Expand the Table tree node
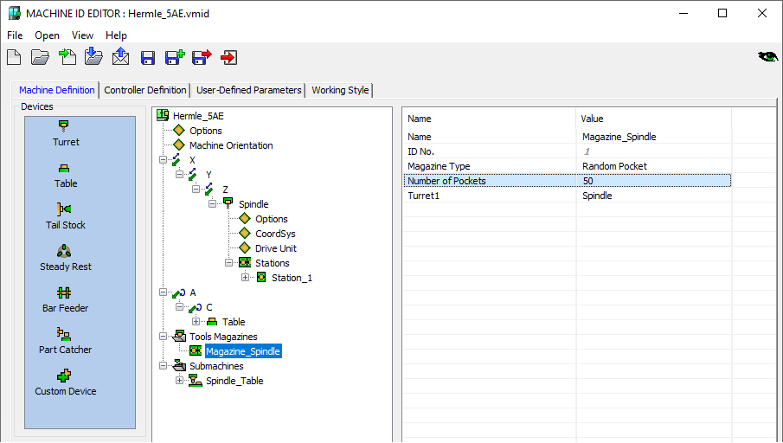783x443 pixels. [196, 322]
